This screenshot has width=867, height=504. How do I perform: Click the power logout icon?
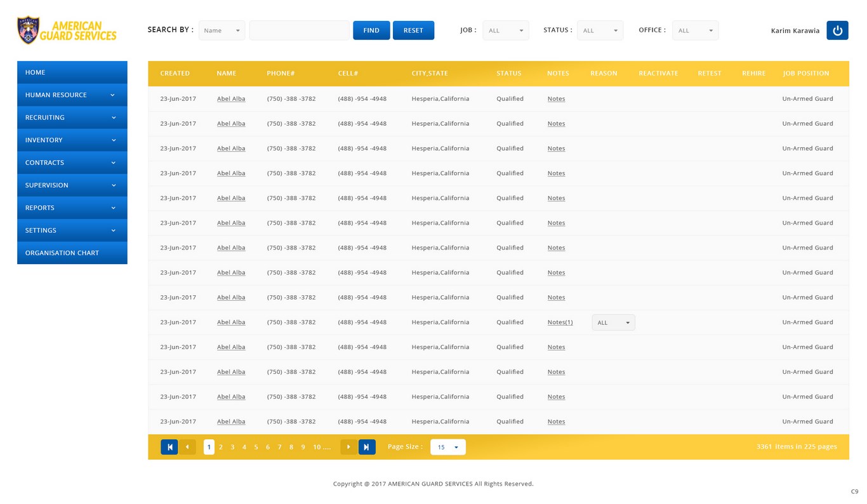point(837,30)
